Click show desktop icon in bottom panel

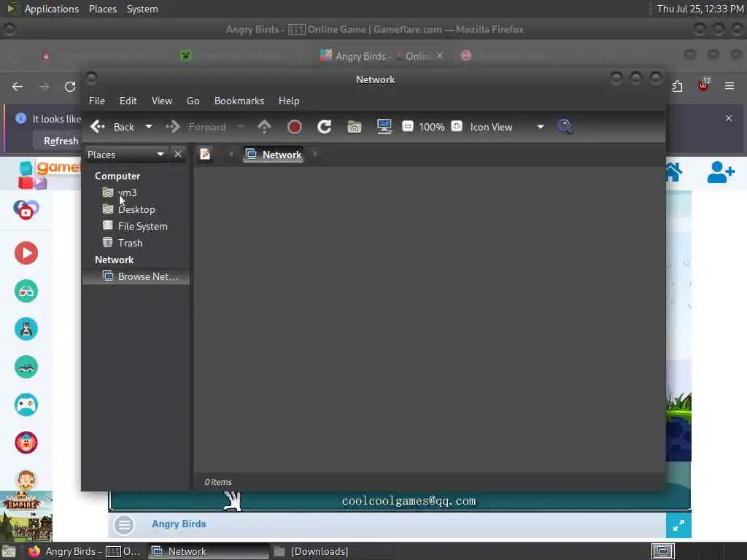(x=9, y=551)
